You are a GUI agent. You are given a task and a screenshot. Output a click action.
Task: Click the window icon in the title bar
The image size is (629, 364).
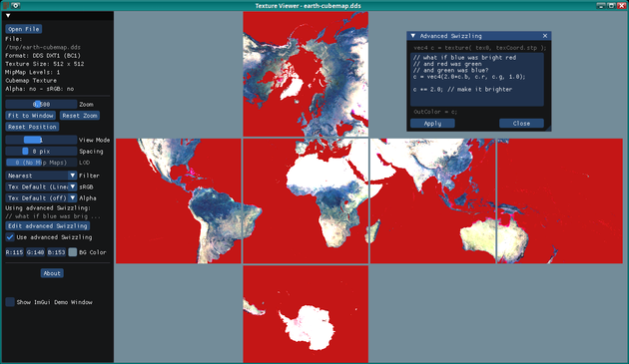point(6,6)
